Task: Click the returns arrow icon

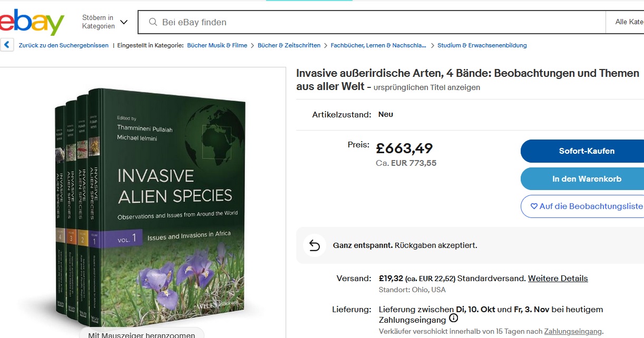Action: (x=315, y=246)
